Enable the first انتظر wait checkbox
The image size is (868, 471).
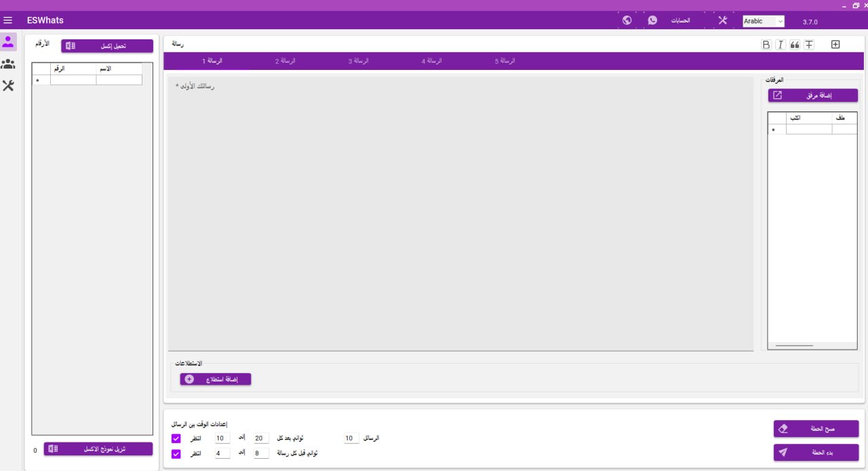[x=176, y=438]
